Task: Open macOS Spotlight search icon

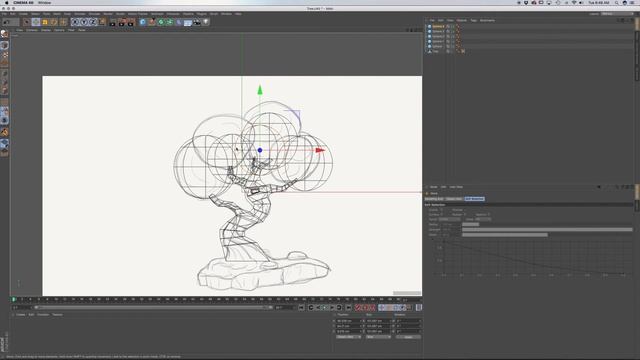Action: pyautogui.click(x=616, y=2)
